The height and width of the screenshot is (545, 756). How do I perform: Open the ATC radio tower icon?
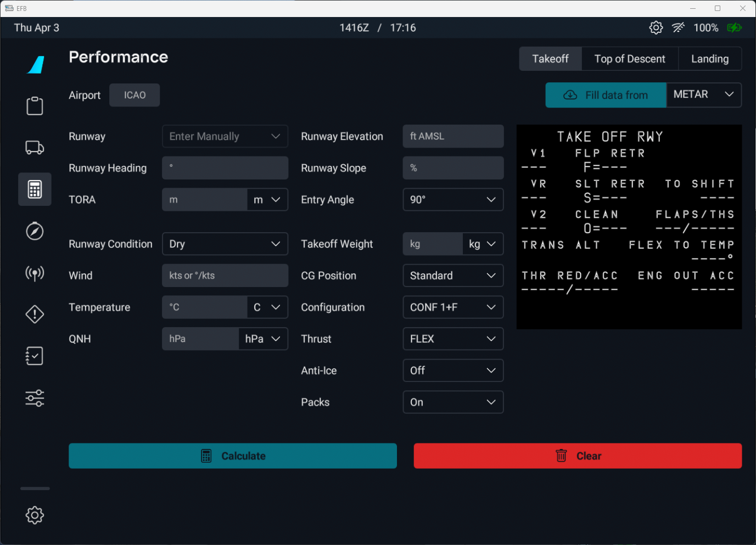(x=35, y=273)
